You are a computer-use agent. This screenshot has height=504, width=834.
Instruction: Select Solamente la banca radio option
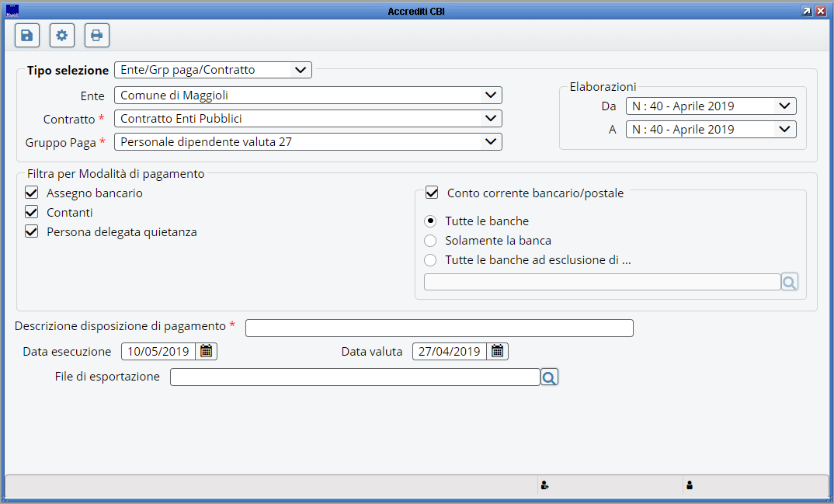click(430, 241)
